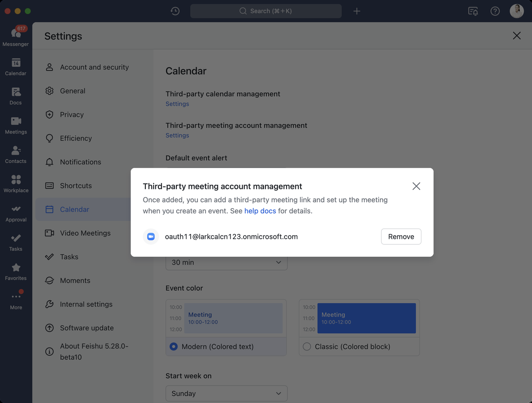Switch to Notifications settings section

pos(80,162)
